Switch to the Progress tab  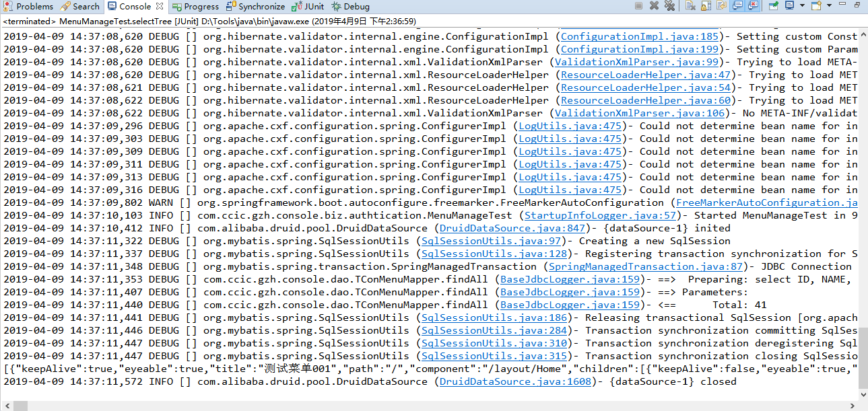pyautogui.click(x=195, y=6)
